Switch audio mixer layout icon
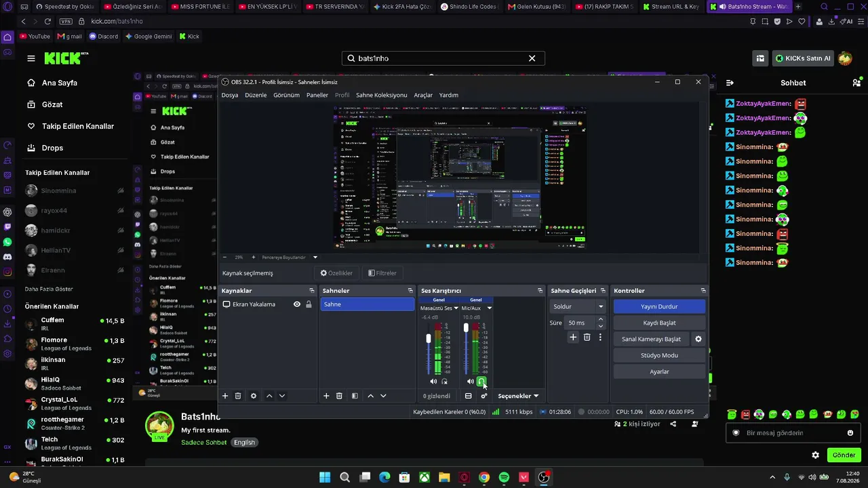Screen dimensions: 868x488 468,396
